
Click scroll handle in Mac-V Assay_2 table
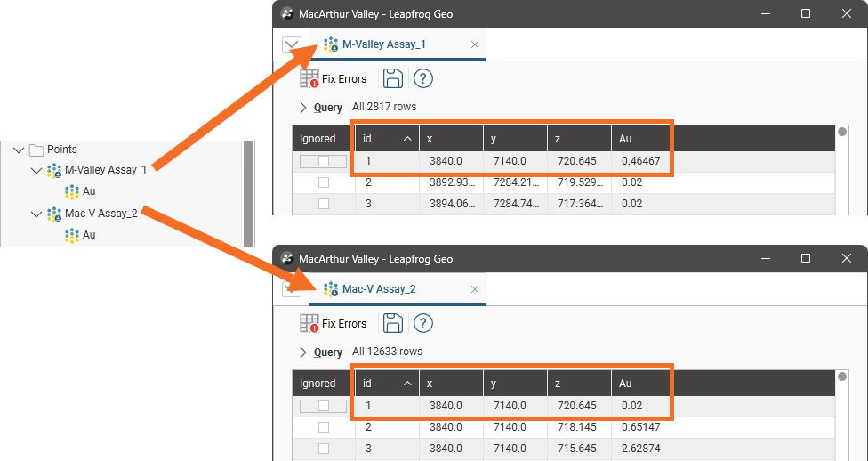pos(842,376)
